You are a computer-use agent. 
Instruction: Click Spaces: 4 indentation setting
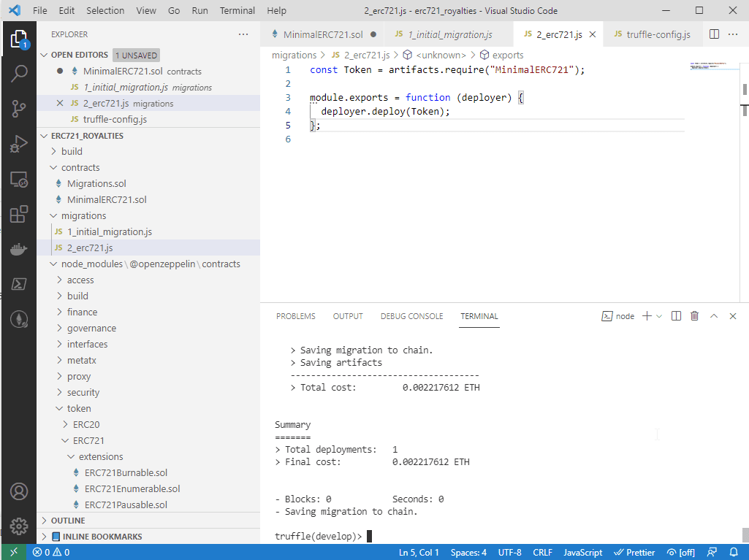468,553
